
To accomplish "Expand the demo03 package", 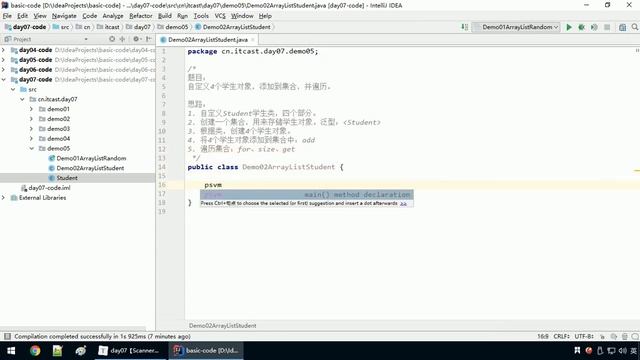I will click(x=31, y=129).
